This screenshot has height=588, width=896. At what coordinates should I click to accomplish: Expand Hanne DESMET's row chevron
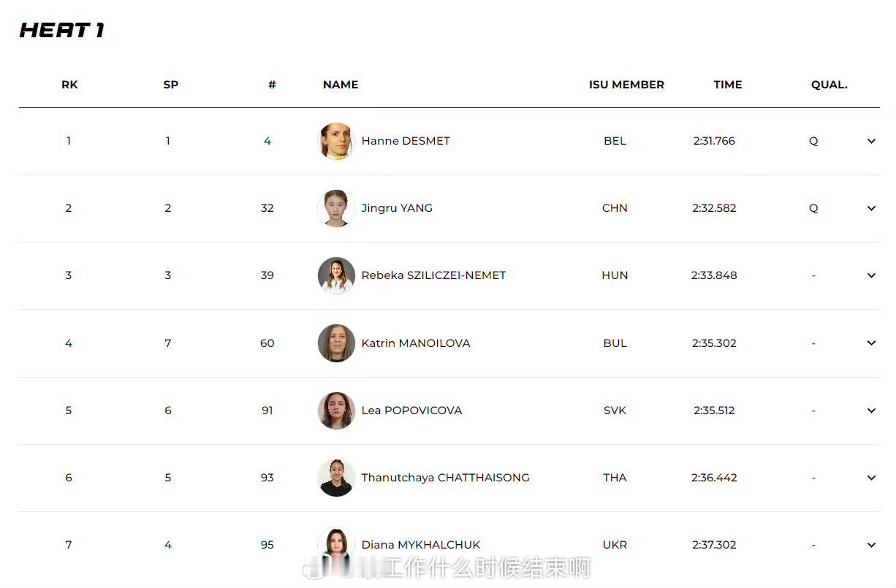click(871, 141)
